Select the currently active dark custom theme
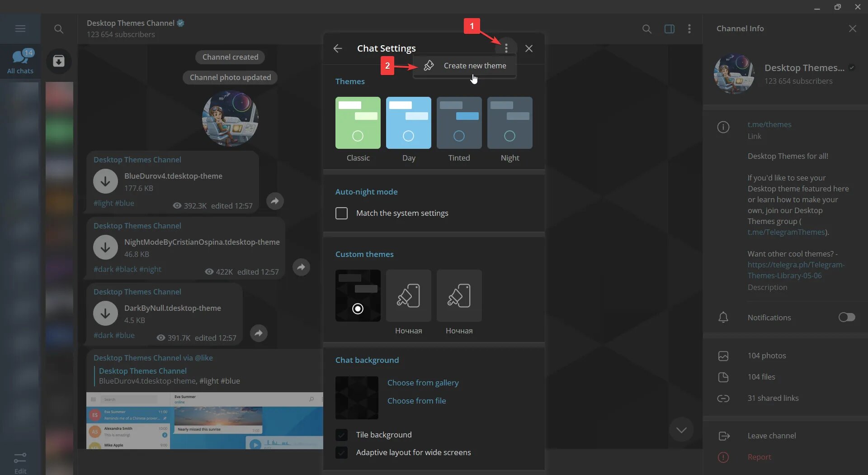Screen dimensions: 868x475 pyautogui.click(x=358, y=295)
